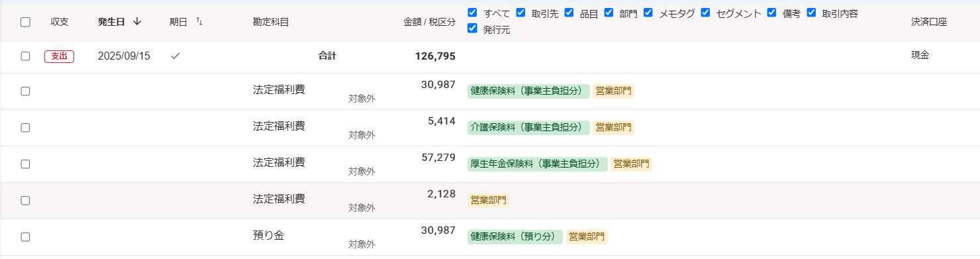Click the 合計 label
The width and height of the screenshot is (980, 259).
tap(327, 56)
